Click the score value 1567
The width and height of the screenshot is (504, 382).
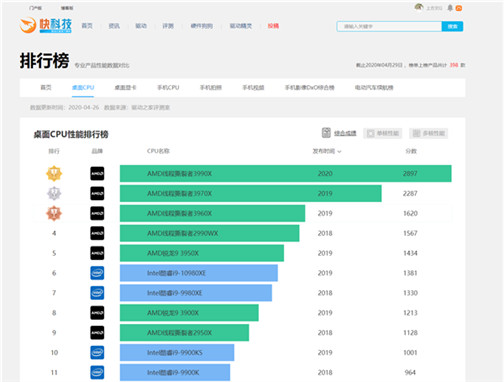tap(410, 233)
